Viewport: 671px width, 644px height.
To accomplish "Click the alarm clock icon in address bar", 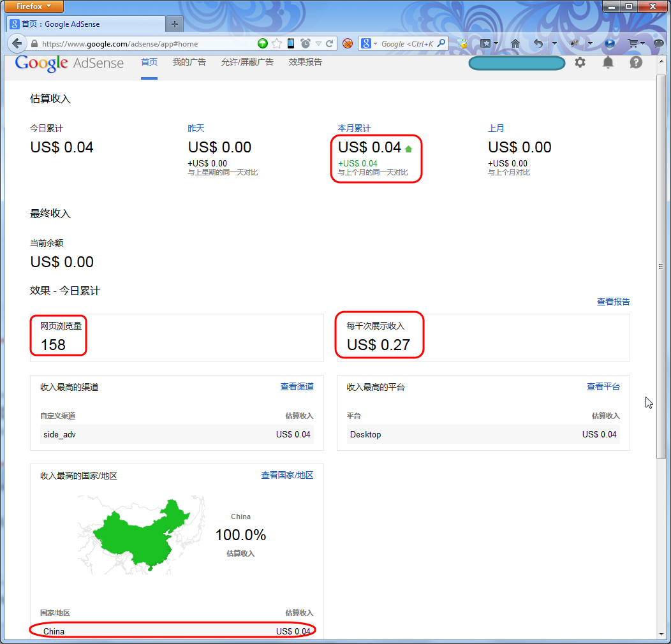I will point(305,43).
